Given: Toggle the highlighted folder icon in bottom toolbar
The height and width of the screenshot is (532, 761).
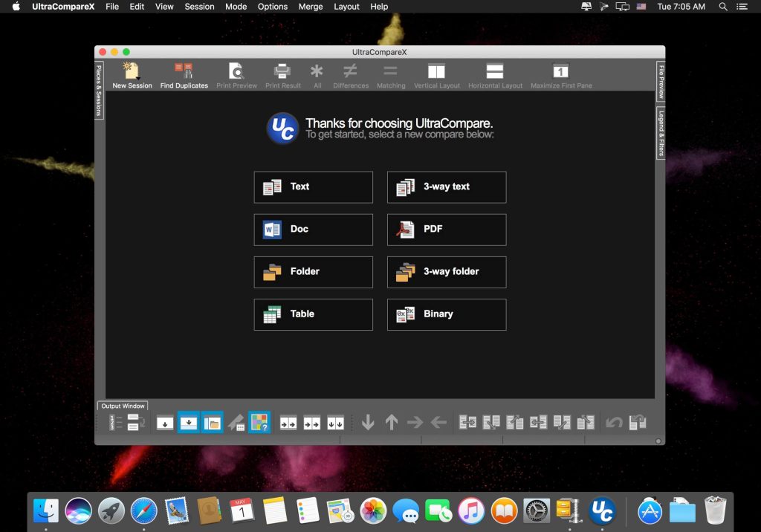Looking at the screenshot, I should pyautogui.click(x=213, y=423).
